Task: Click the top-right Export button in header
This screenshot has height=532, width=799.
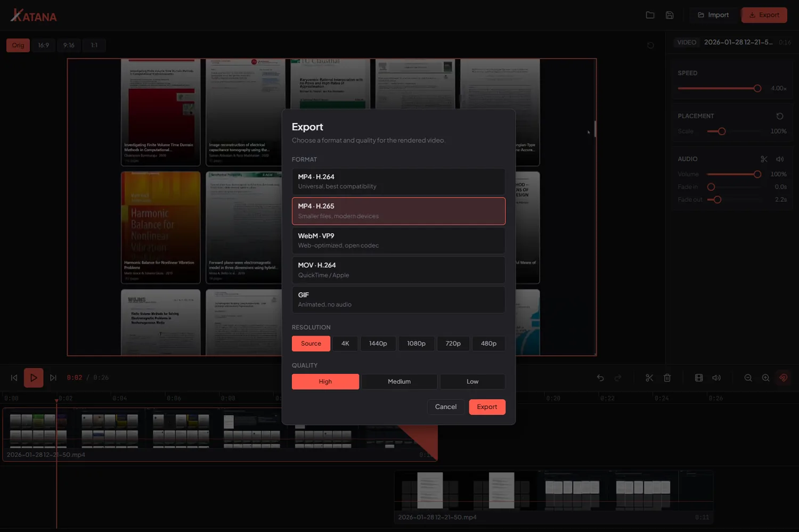Action: [x=764, y=15]
